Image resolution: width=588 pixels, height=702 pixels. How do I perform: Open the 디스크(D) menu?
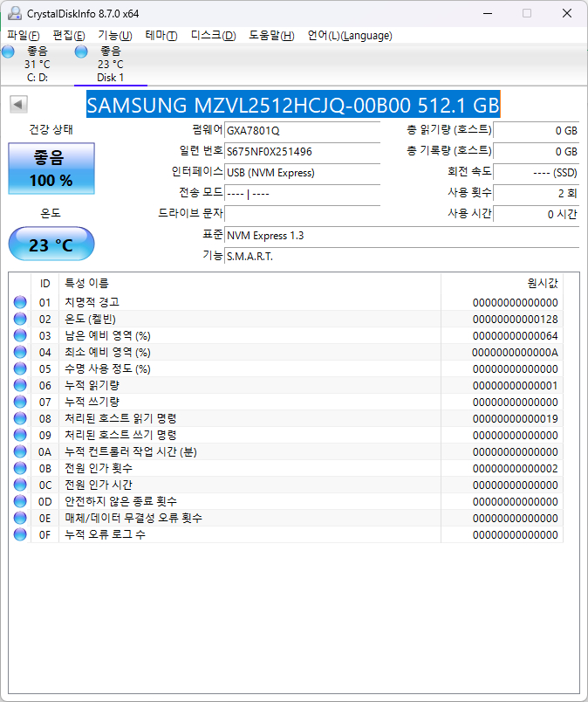click(x=214, y=36)
